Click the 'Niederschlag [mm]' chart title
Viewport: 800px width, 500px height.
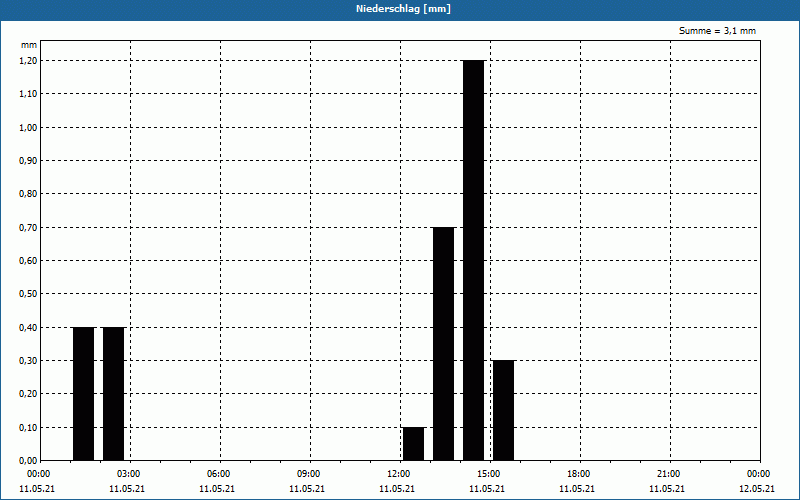click(x=403, y=9)
